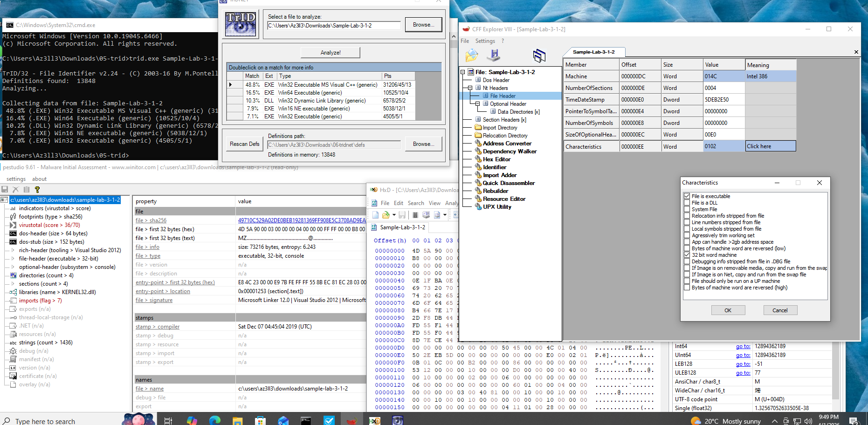Screen dimensions: 868x425
Task: Open Import Adder in CFF Explorer
Action: 500,175
